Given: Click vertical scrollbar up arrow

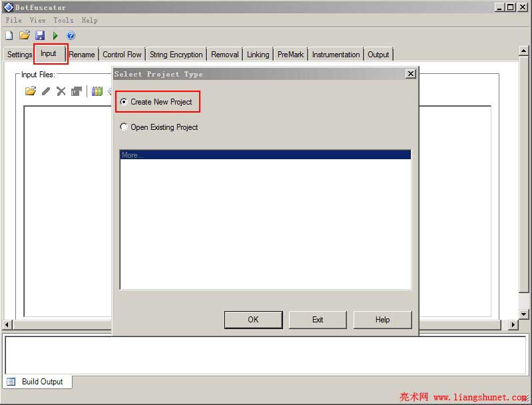Looking at the screenshot, I should point(523,51).
